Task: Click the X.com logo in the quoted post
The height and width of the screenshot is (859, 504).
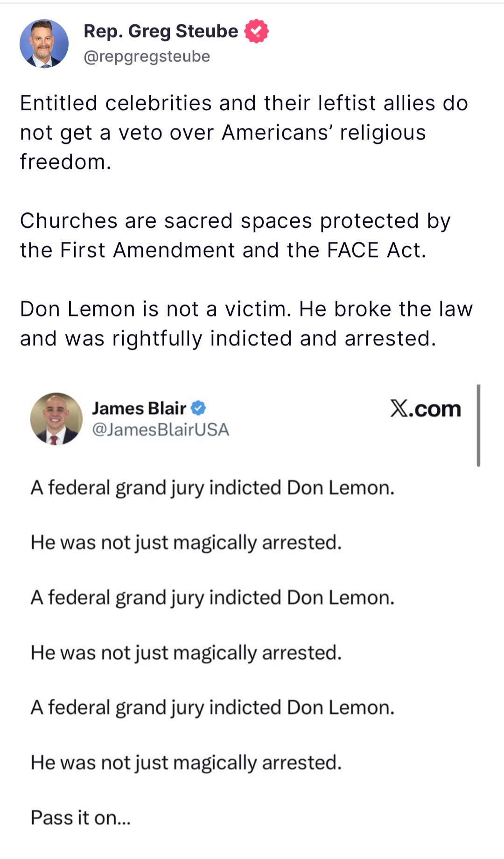Action: 425,409
